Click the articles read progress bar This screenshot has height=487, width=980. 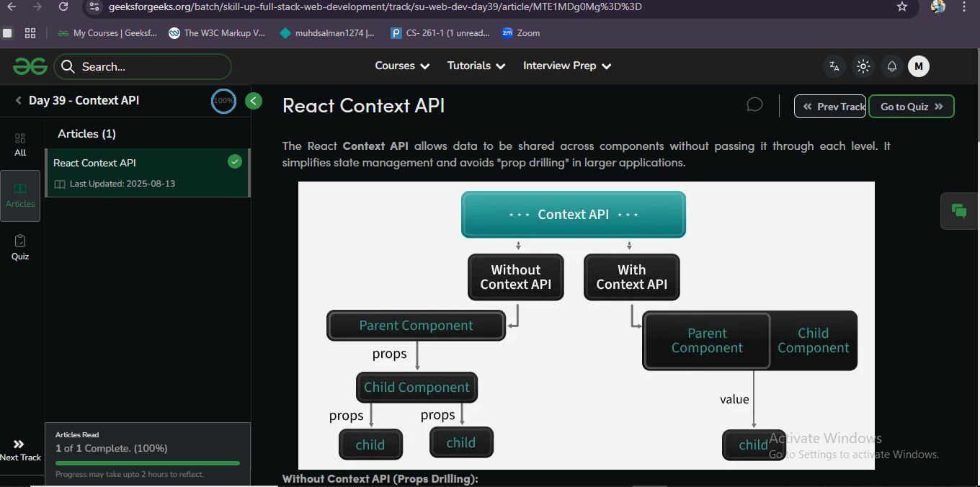tap(148, 463)
